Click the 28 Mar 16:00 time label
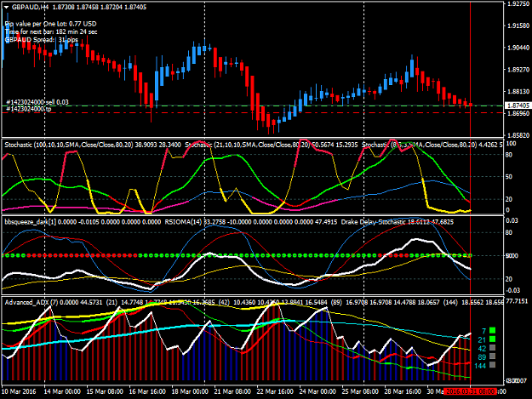The image size is (532, 399). 403,391
